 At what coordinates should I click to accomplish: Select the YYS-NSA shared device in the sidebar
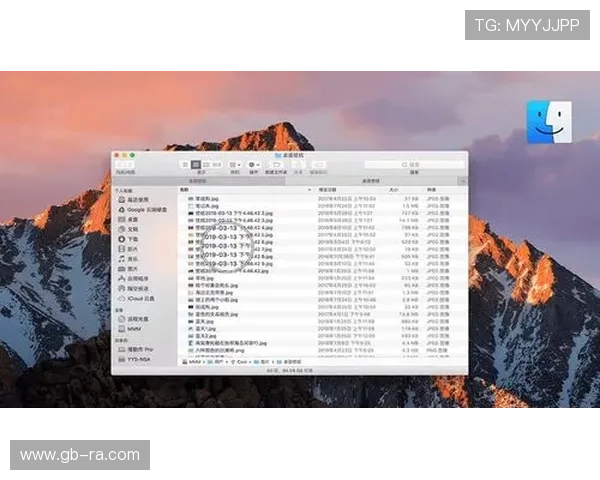pos(138,357)
